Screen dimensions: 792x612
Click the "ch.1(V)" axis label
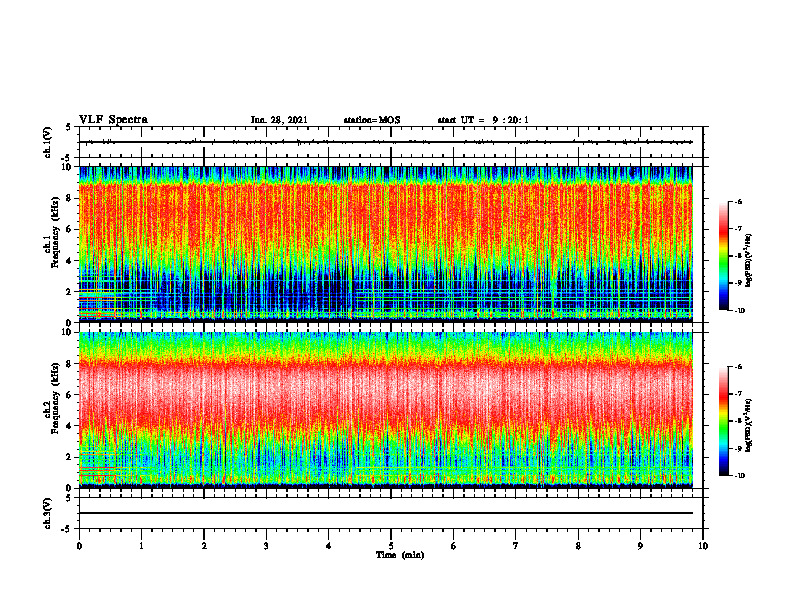pyautogui.click(x=48, y=142)
